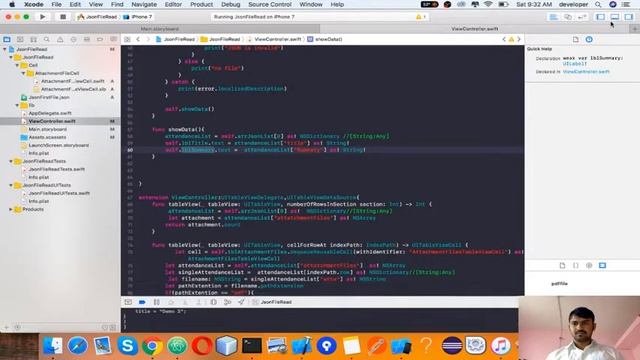The height and width of the screenshot is (360, 640).
Task: Show the Project navigator folder icon
Action: [x=7, y=39]
